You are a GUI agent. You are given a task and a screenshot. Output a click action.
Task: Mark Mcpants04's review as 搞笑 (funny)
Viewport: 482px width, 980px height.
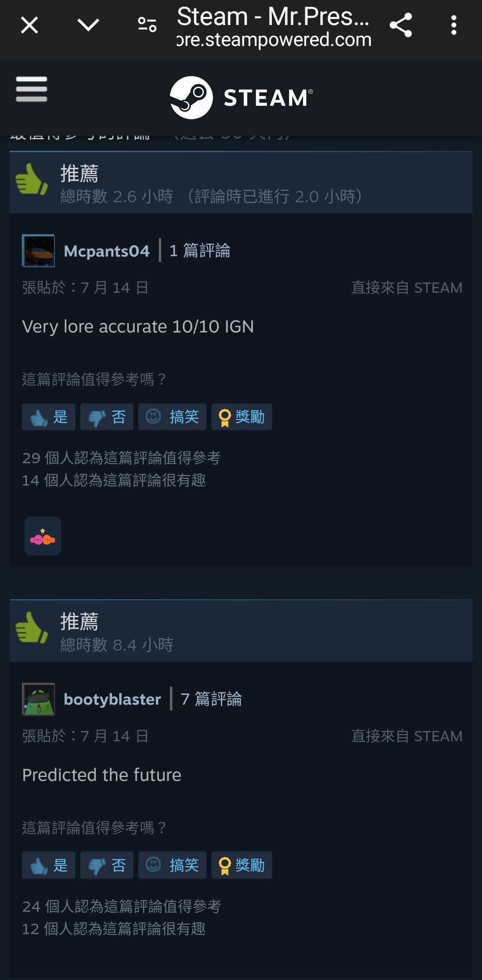(172, 417)
